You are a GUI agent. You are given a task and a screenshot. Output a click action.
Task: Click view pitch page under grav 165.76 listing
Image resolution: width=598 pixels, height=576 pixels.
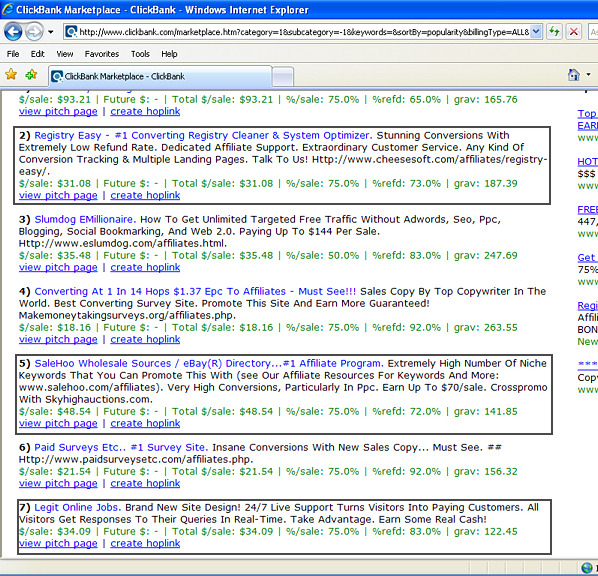(x=58, y=111)
